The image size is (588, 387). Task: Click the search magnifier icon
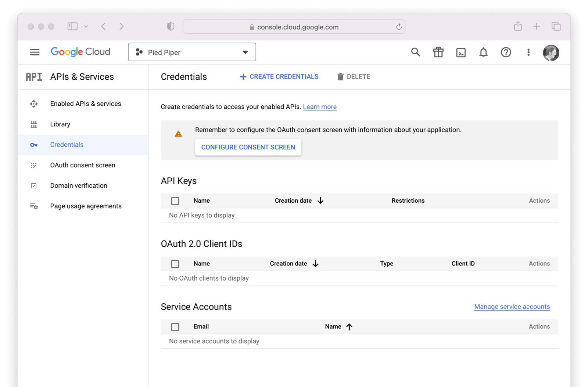click(x=415, y=52)
